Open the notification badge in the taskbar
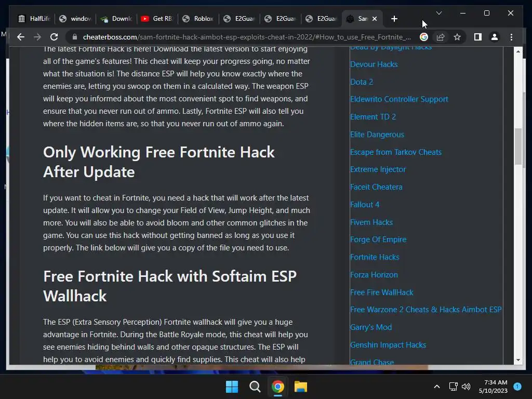The width and height of the screenshot is (532, 399). [x=517, y=386]
